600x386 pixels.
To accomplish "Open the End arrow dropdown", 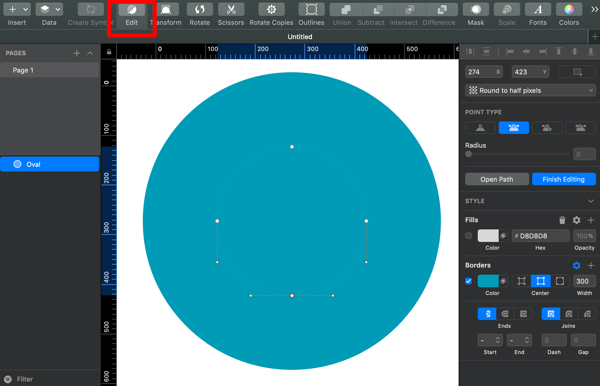I will tap(519, 340).
